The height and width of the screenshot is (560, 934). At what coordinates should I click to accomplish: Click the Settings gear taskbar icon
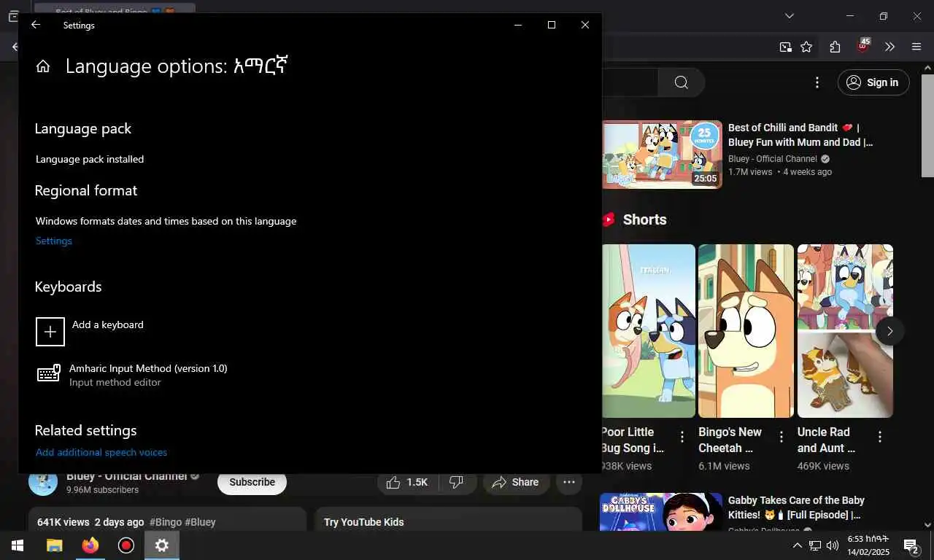click(x=161, y=545)
